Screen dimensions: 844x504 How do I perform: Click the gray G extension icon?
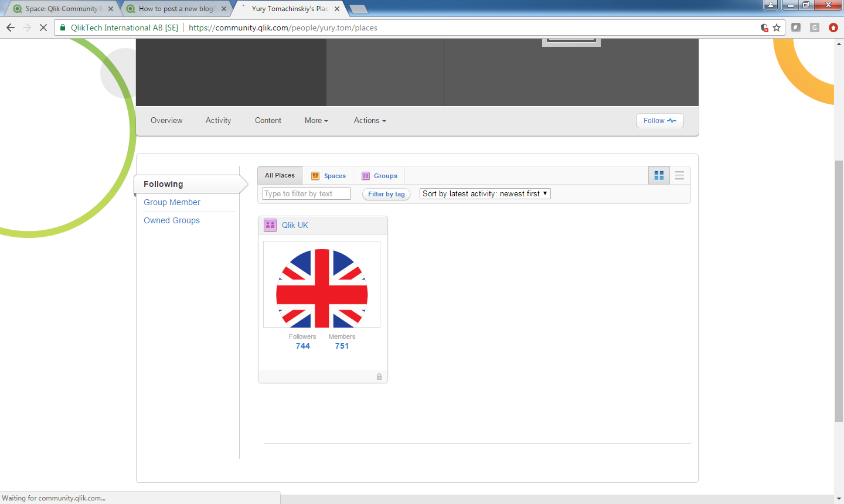click(815, 28)
